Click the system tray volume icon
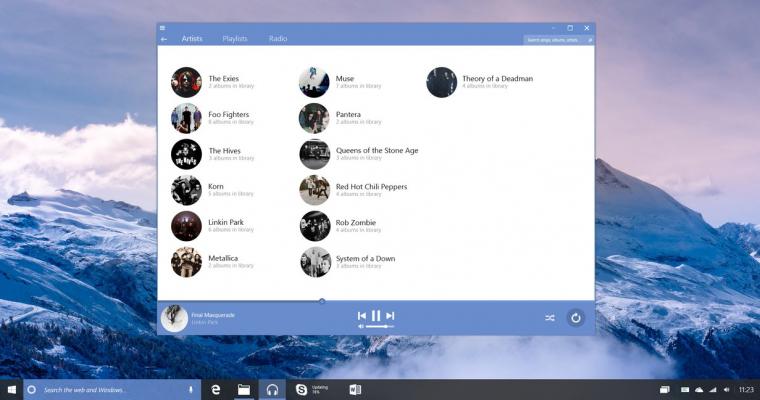760x400 pixels. 727,390
